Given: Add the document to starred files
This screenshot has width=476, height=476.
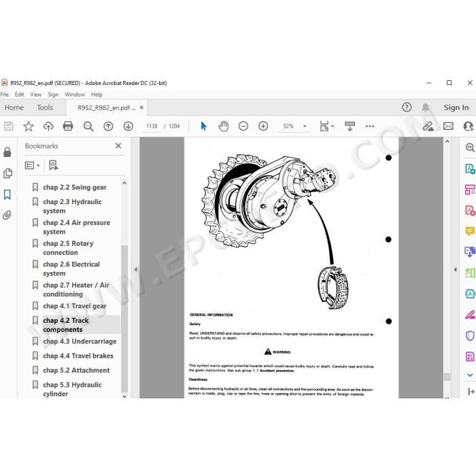Looking at the screenshot, I should 29,126.
